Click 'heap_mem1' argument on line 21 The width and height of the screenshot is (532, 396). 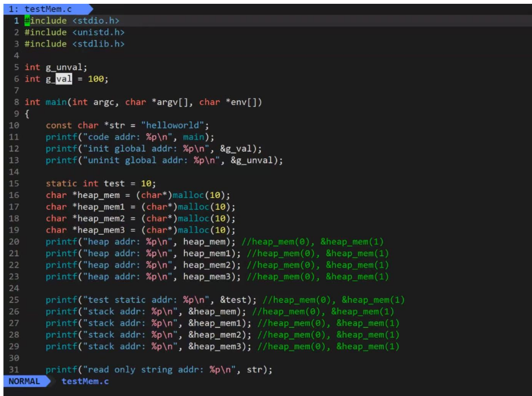coord(207,253)
